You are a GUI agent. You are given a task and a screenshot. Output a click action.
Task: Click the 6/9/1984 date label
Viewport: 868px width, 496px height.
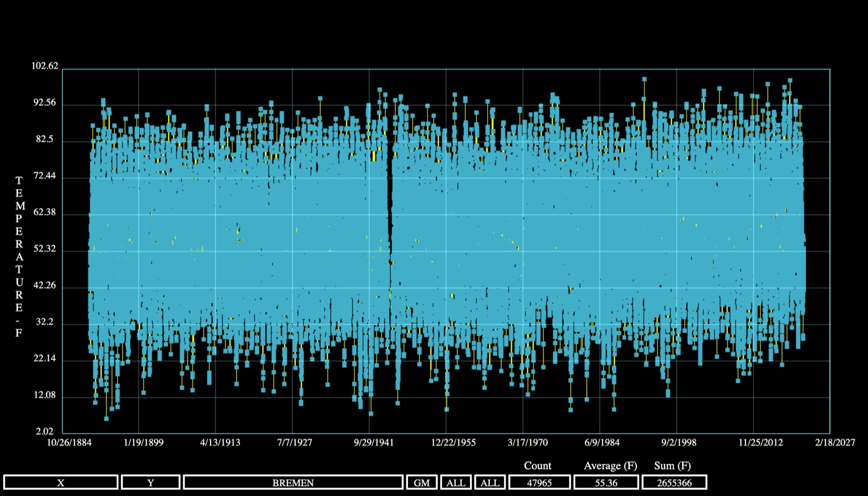point(602,442)
